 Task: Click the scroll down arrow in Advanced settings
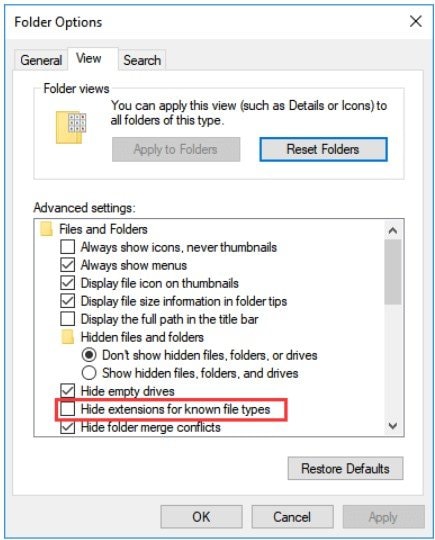pyautogui.click(x=393, y=426)
